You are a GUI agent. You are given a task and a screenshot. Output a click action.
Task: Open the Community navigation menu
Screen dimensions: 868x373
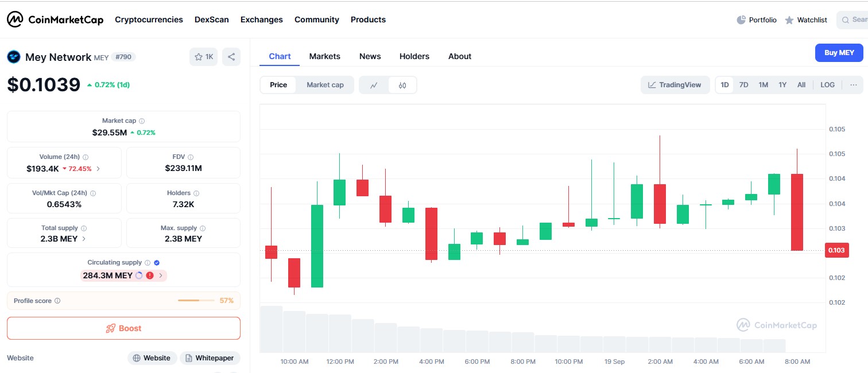[317, 20]
